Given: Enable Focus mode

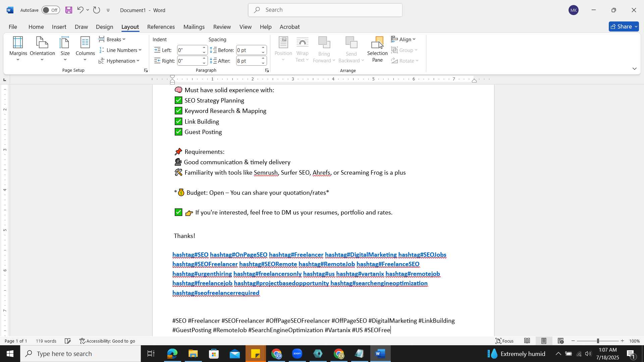Looking at the screenshot, I should 505,341.
